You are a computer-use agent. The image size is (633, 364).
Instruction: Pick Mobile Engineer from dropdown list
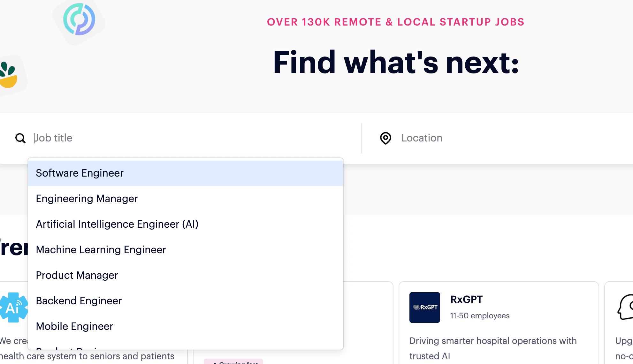pyautogui.click(x=74, y=326)
